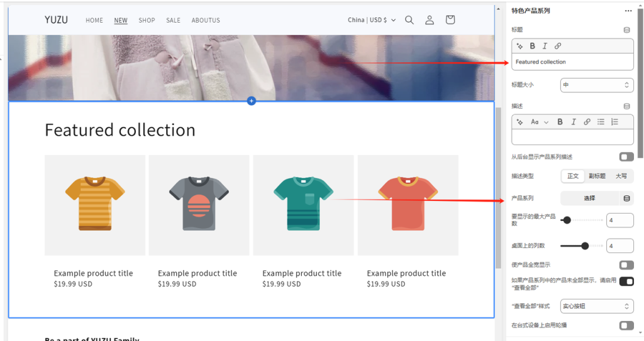Image resolution: width=644 pixels, height=341 pixels.
Task: Click the empty 描述 text area
Action: [x=572, y=137]
